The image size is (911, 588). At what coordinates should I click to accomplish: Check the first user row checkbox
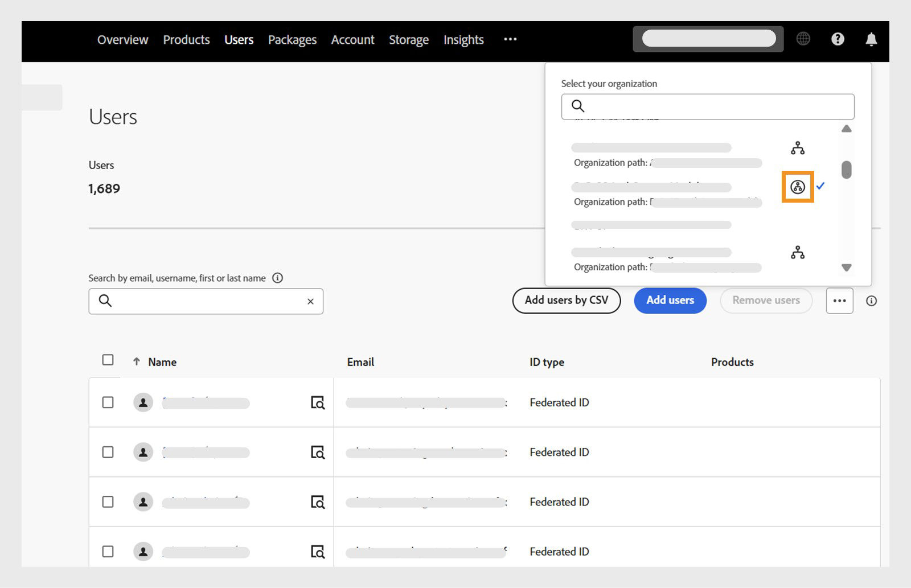point(108,402)
